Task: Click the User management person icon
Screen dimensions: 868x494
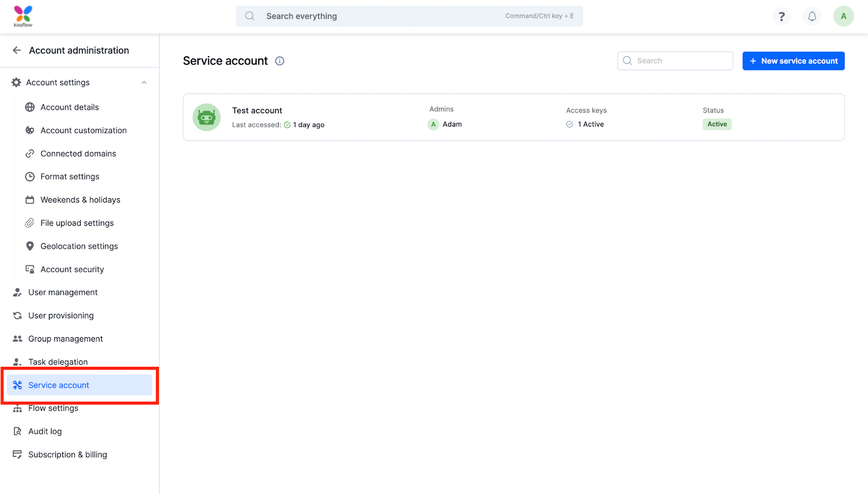Action: 17,293
